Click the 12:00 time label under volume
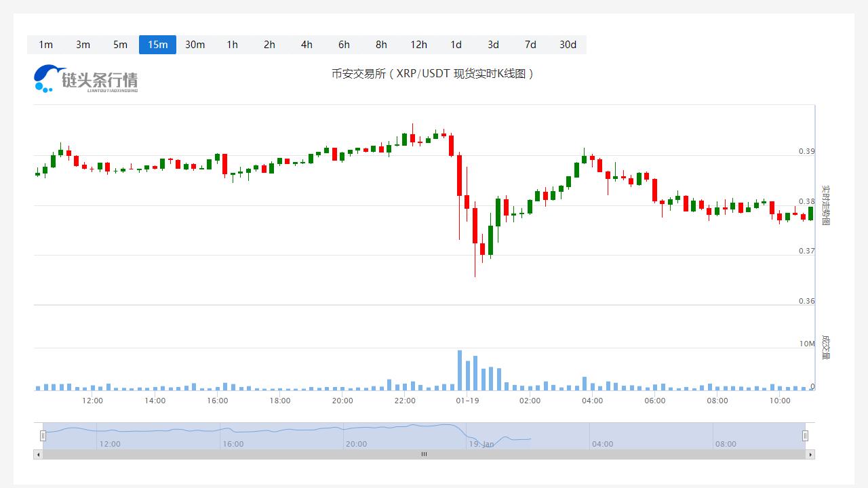 coord(92,401)
